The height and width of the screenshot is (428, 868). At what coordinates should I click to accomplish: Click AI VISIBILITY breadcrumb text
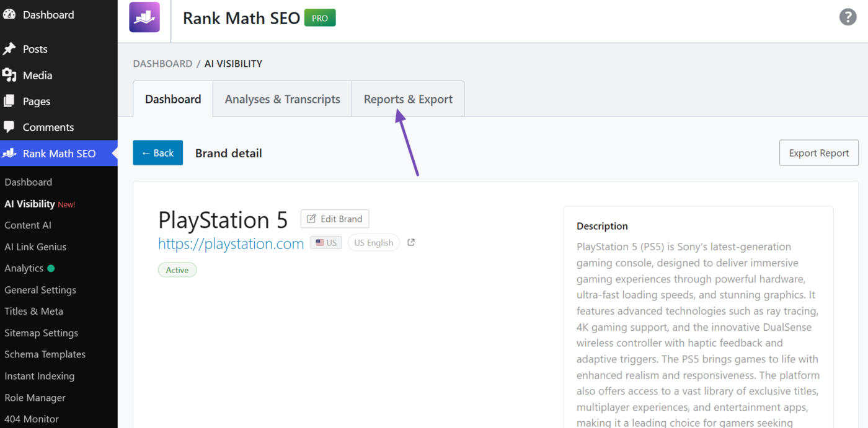(233, 64)
